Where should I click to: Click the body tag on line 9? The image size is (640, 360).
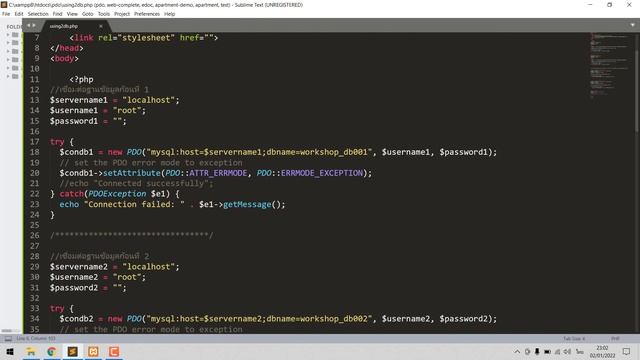pyautogui.click(x=64, y=58)
